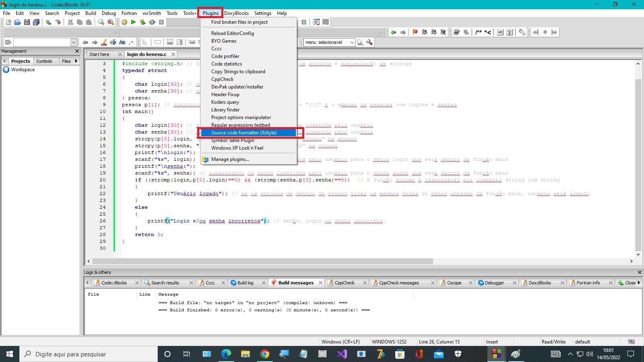The height and width of the screenshot is (362, 644).
Task: Insert DoxyBlocks block comment /** icon
Action: [x=478, y=32]
